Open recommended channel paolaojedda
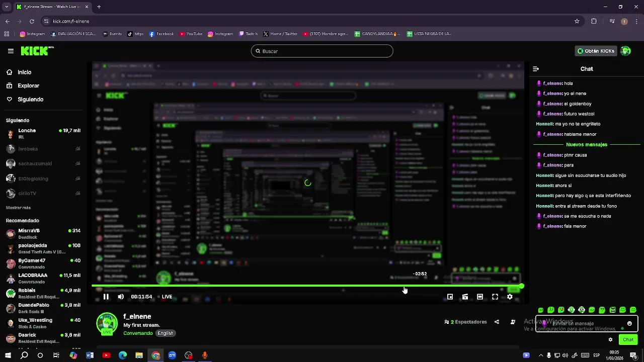The width and height of the screenshot is (644, 362). coord(43,248)
